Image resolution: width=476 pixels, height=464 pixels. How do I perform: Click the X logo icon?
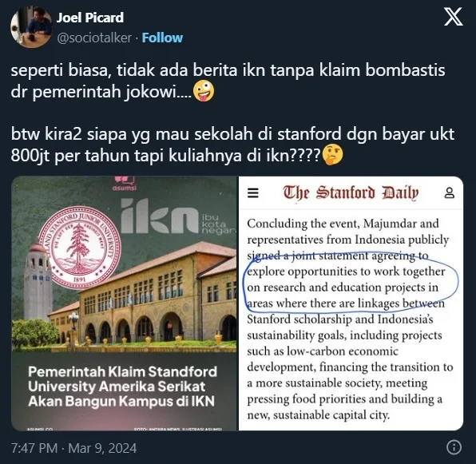(x=453, y=17)
